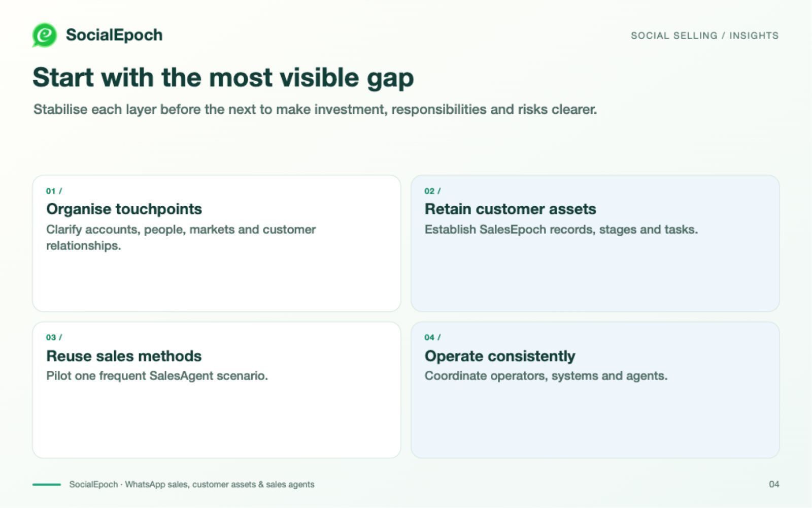The height and width of the screenshot is (508, 812).
Task: Select the subtitle about stabilising each layer
Action: (x=315, y=110)
